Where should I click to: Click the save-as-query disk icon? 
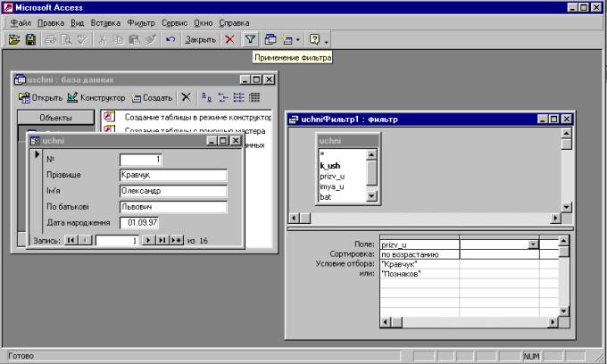pyautogui.click(x=30, y=39)
